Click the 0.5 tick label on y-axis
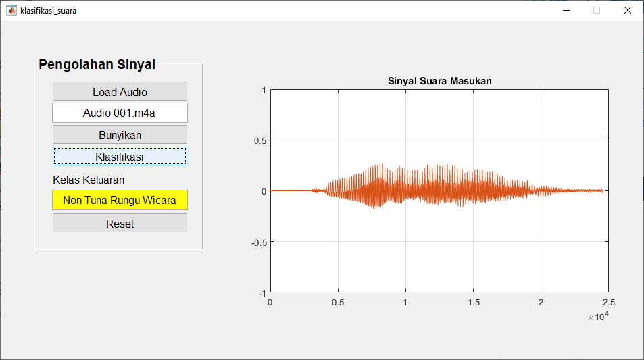The width and height of the screenshot is (644, 360). (x=260, y=140)
